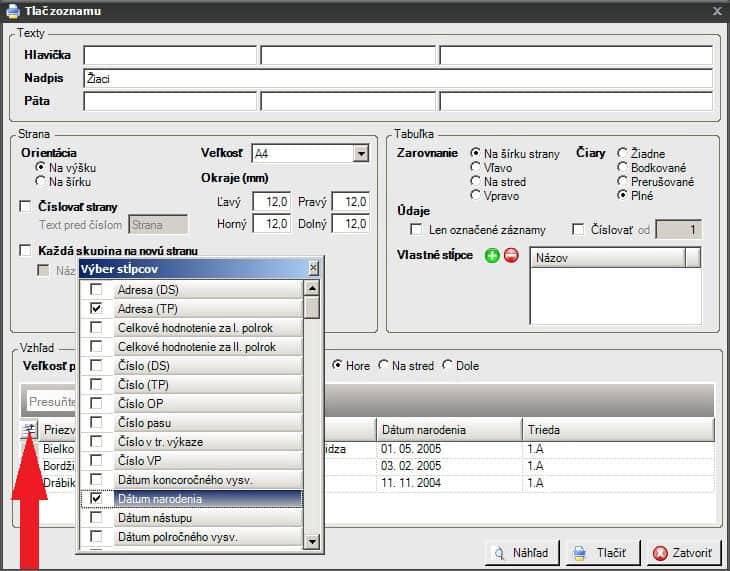Check Dátum koncoročného vysv. column

click(x=96, y=479)
